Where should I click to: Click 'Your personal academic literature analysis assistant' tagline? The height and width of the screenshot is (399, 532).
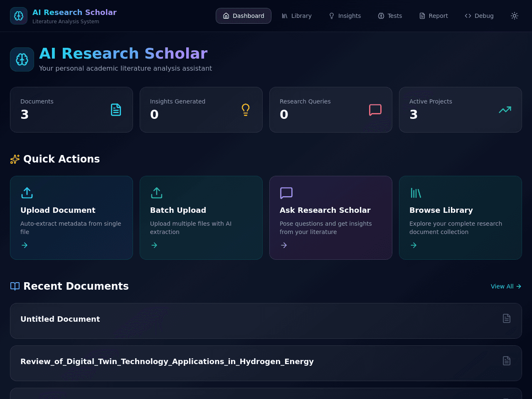pos(126,69)
